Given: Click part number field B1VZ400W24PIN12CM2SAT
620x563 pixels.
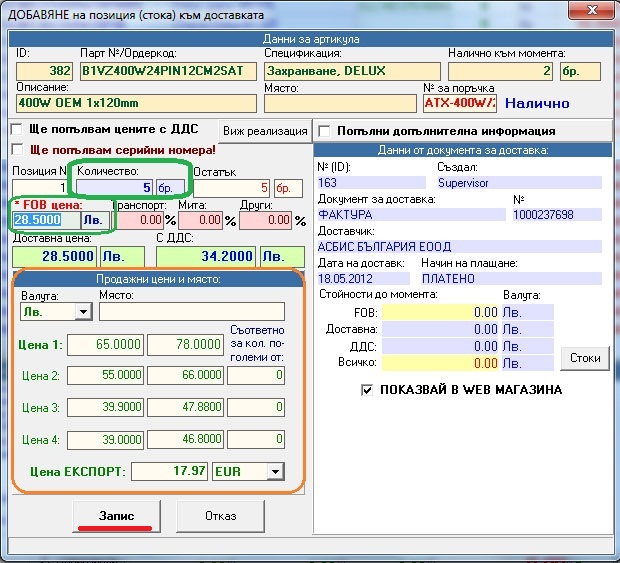Looking at the screenshot, I should (x=168, y=72).
